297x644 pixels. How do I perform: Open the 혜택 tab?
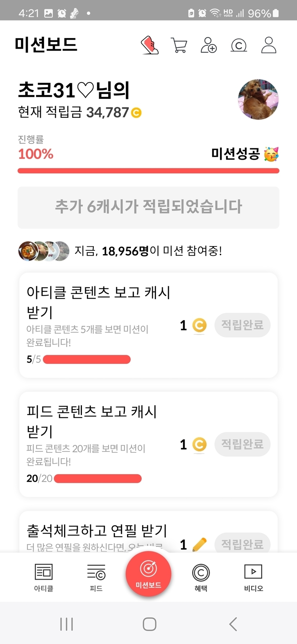click(x=201, y=577)
